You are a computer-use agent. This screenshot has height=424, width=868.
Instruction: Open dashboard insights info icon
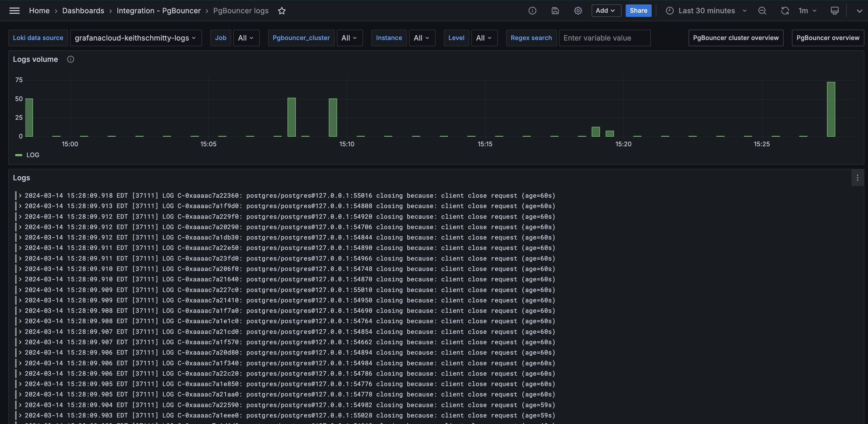click(x=532, y=11)
